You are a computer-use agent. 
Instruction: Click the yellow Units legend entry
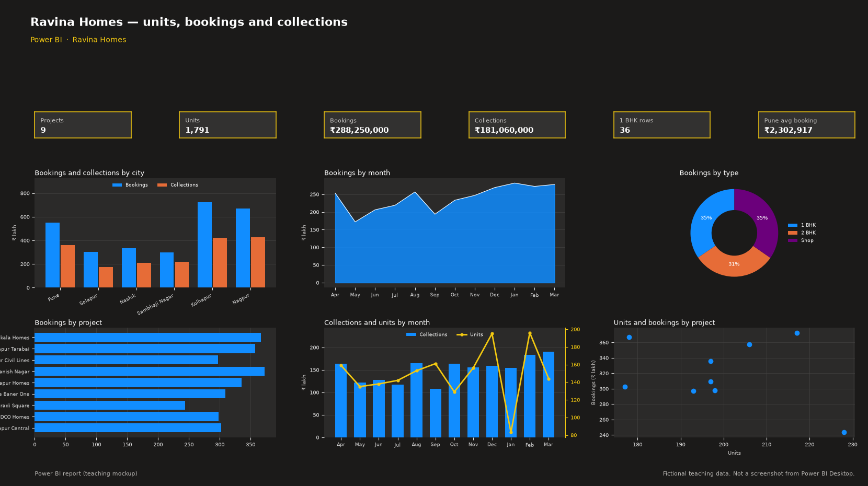(470, 334)
